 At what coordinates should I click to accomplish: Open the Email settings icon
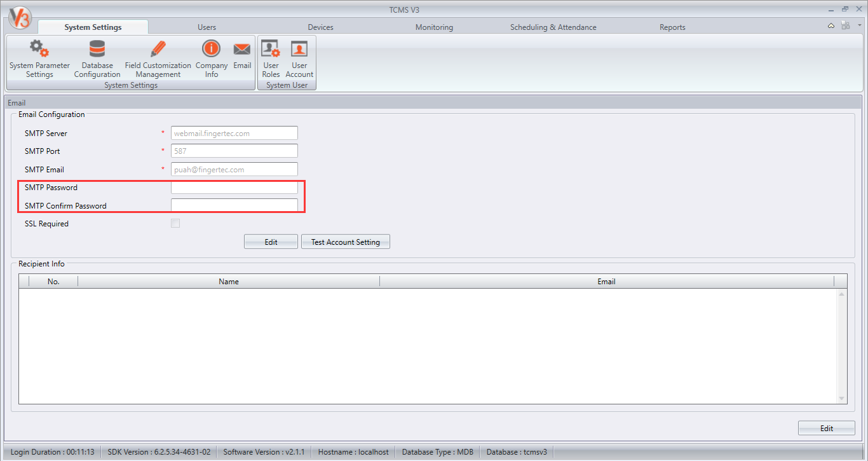click(242, 55)
